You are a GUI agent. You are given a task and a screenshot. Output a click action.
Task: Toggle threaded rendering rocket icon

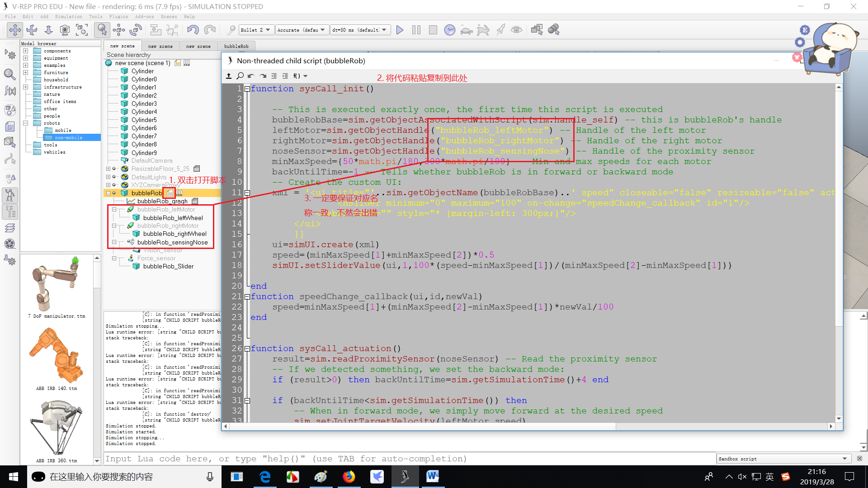click(500, 30)
